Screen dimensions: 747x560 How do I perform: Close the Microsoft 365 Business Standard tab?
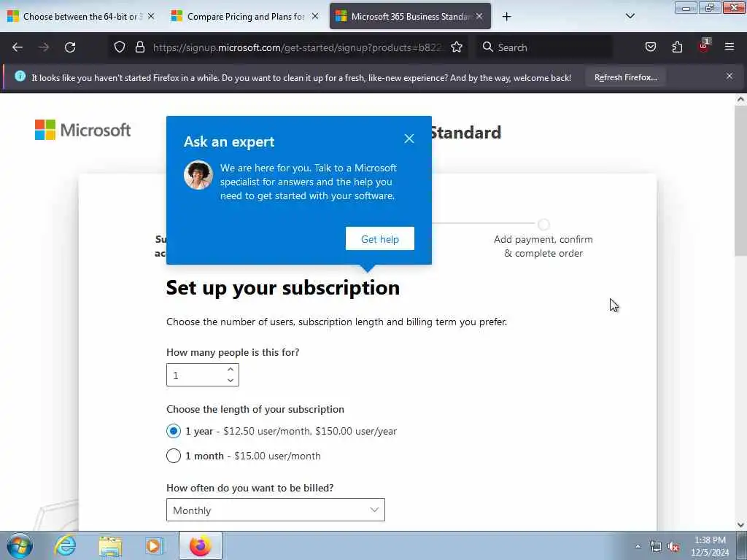[x=479, y=16]
